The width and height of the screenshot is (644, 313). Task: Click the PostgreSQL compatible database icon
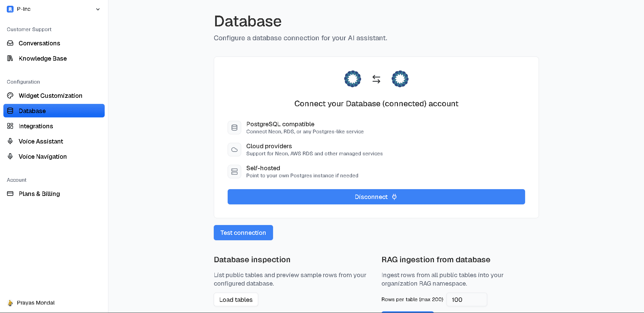tap(234, 128)
